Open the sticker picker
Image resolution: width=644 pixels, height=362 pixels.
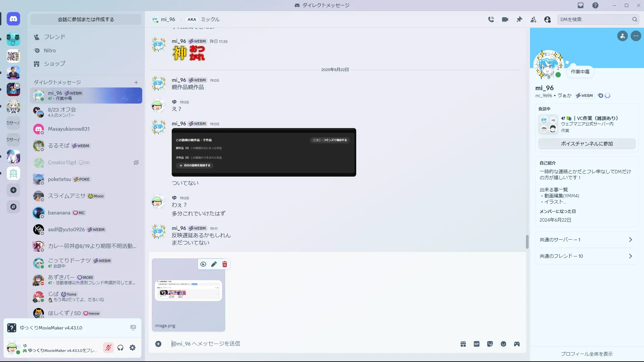click(490, 344)
